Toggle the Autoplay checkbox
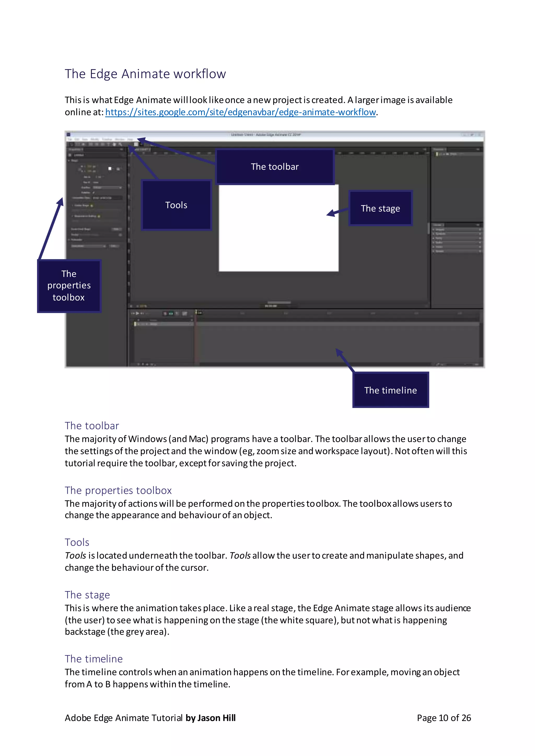The width and height of the screenshot is (535, 756). click(x=94, y=193)
